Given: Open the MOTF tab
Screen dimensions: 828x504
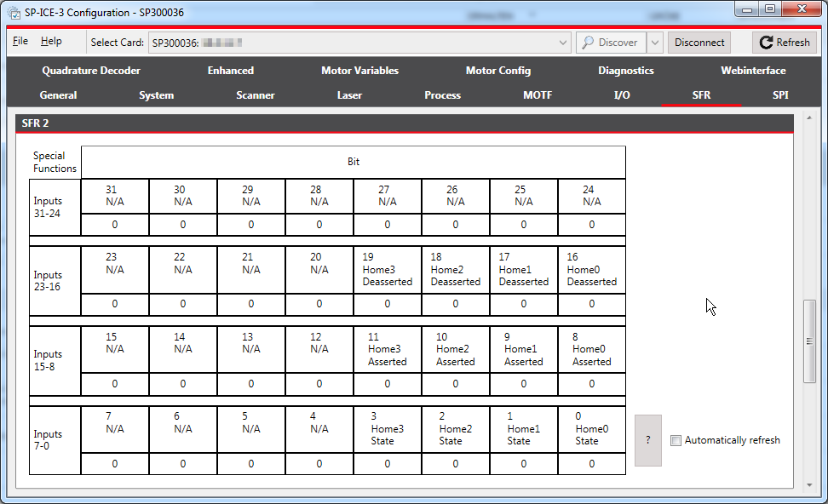Looking at the screenshot, I should 538,95.
